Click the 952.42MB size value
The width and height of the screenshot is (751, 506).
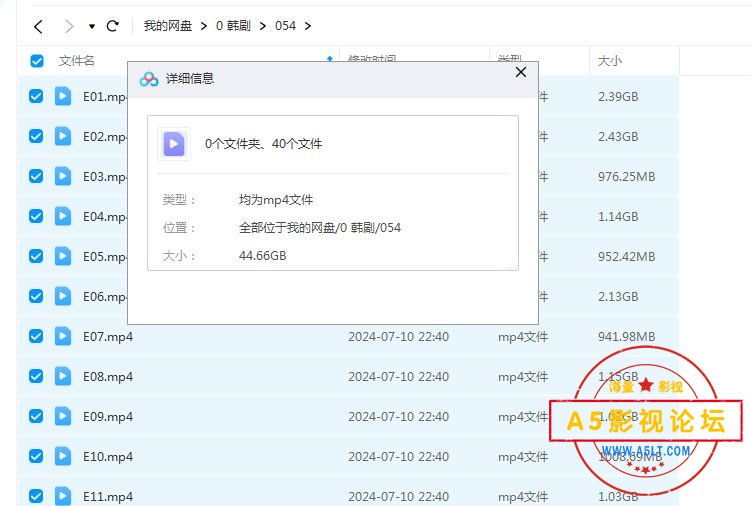626,257
